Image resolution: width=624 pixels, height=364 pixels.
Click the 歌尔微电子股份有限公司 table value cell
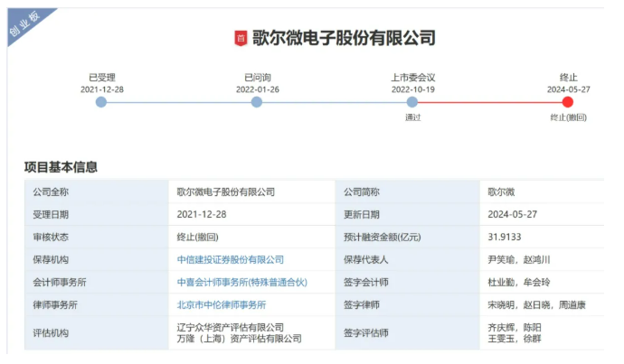pos(252,191)
